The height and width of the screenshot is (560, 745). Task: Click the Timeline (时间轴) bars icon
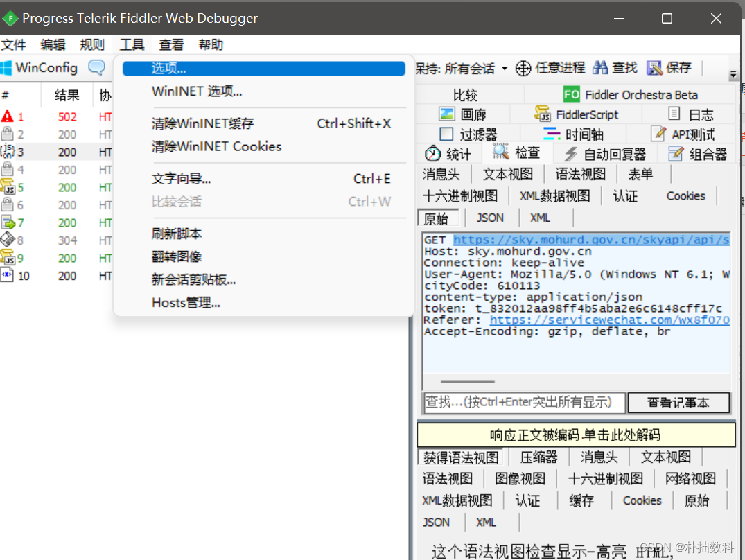pos(552,134)
